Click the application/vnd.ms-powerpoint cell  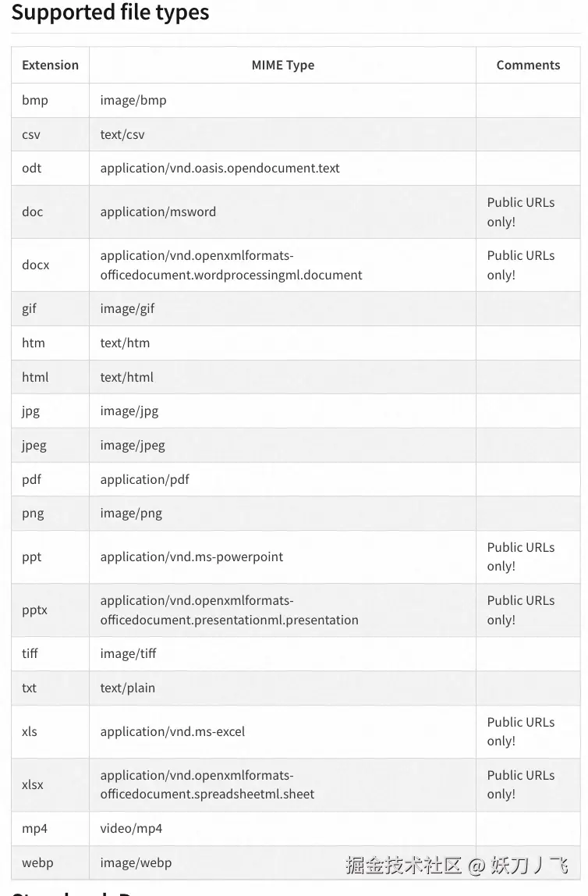click(x=192, y=556)
